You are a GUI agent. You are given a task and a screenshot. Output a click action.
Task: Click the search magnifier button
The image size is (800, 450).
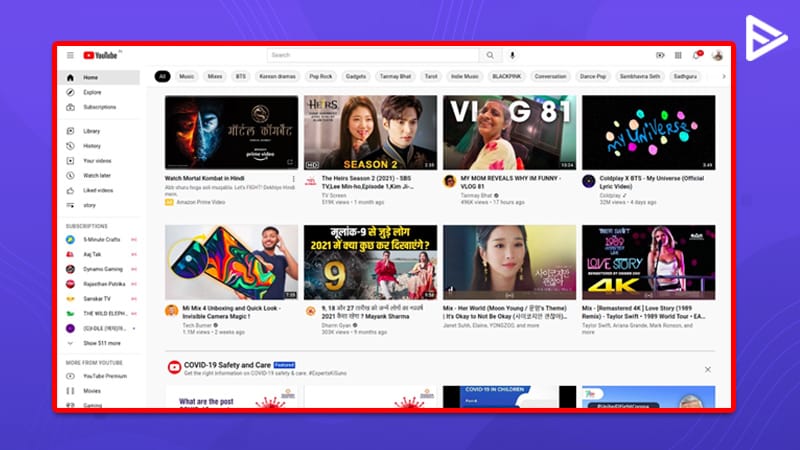click(x=490, y=55)
